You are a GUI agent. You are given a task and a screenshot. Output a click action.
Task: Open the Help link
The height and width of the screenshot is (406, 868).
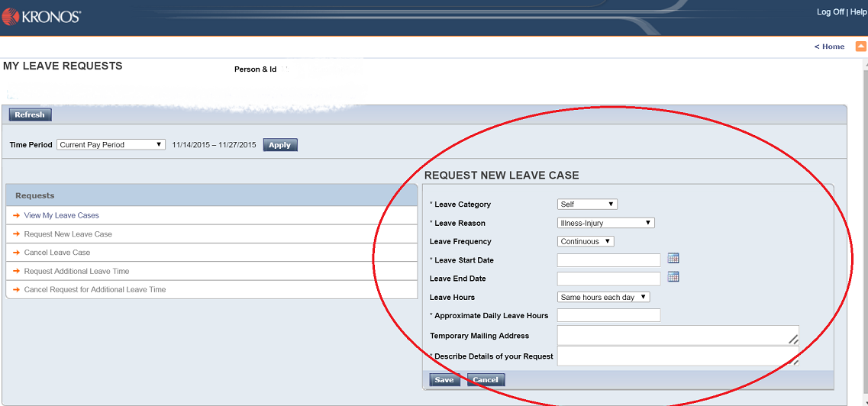pyautogui.click(x=858, y=12)
